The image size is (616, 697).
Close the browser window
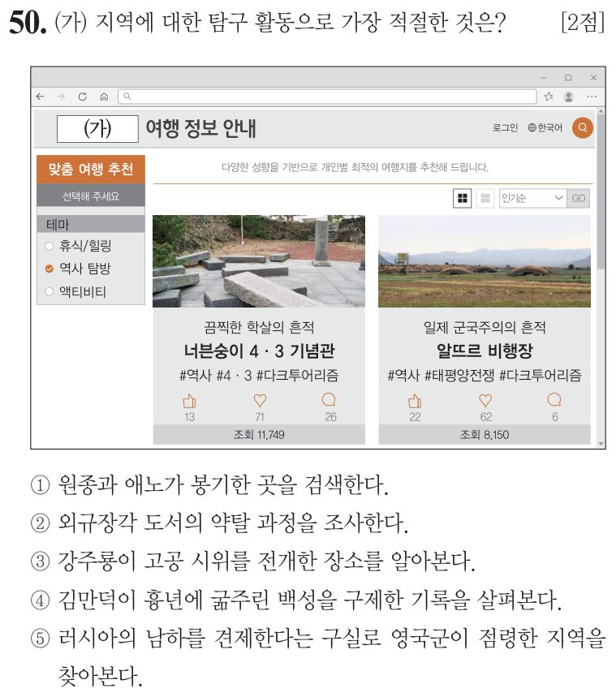click(x=593, y=77)
